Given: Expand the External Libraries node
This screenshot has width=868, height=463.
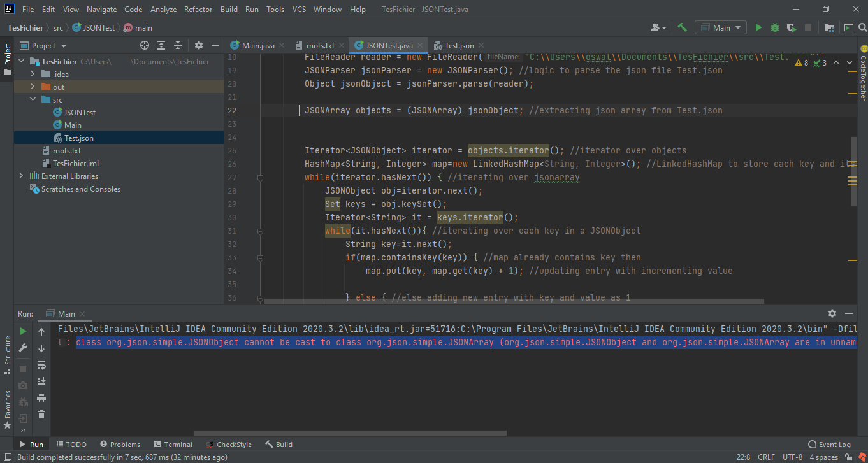Looking at the screenshot, I should click(21, 176).
